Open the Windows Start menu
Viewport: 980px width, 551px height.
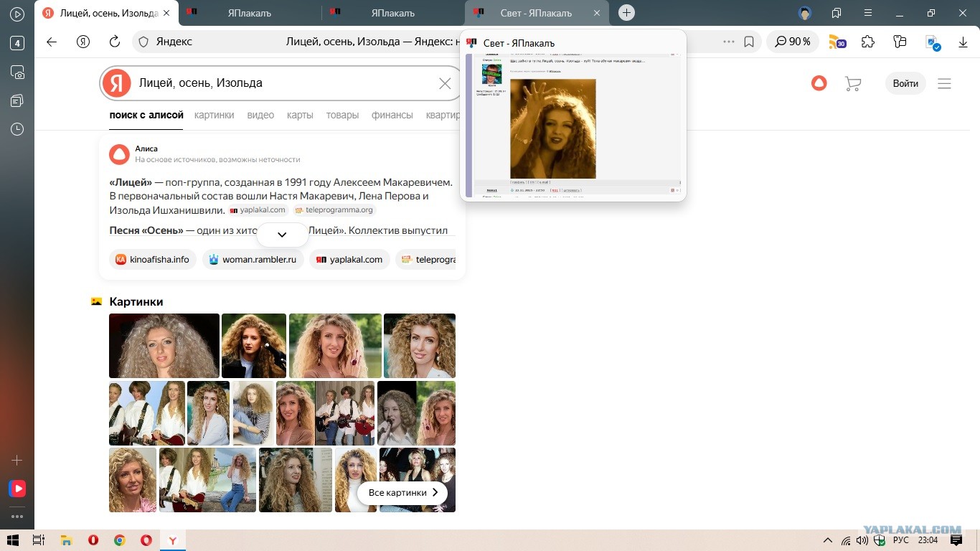[x=11, y=540]
